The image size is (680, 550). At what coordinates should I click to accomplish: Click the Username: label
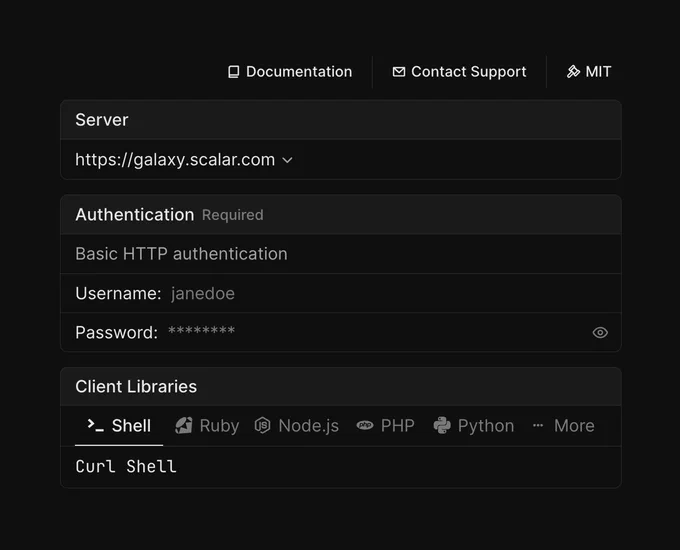click(x=118, y=294)
